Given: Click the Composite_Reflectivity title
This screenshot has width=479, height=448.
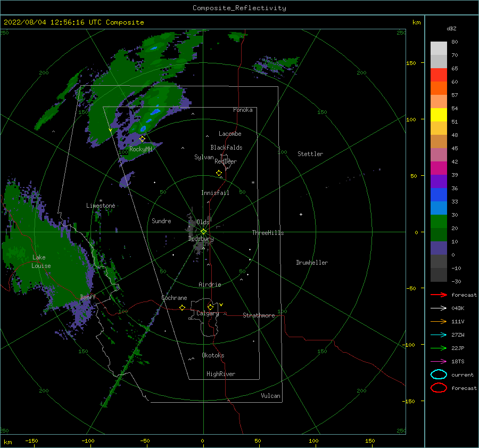Looking at the screenshot, I should point(240,8).
